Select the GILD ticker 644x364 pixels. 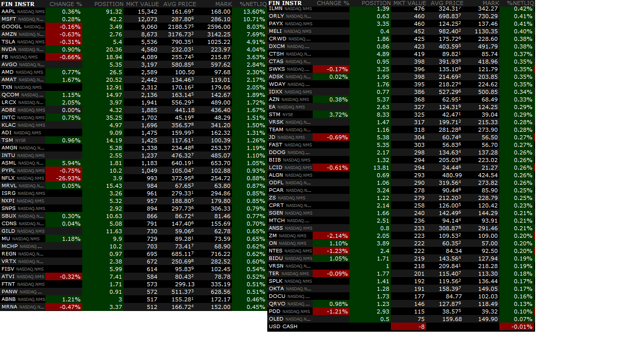(x=9, y=231)
